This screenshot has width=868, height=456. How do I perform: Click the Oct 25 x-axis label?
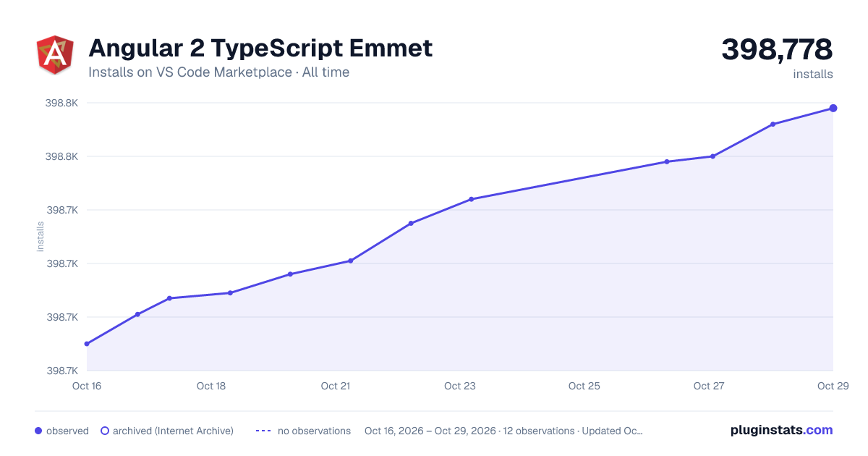click(584, 386)
